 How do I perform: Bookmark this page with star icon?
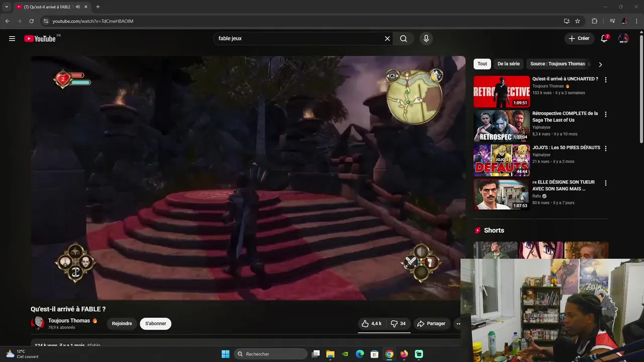pos(578,21)
